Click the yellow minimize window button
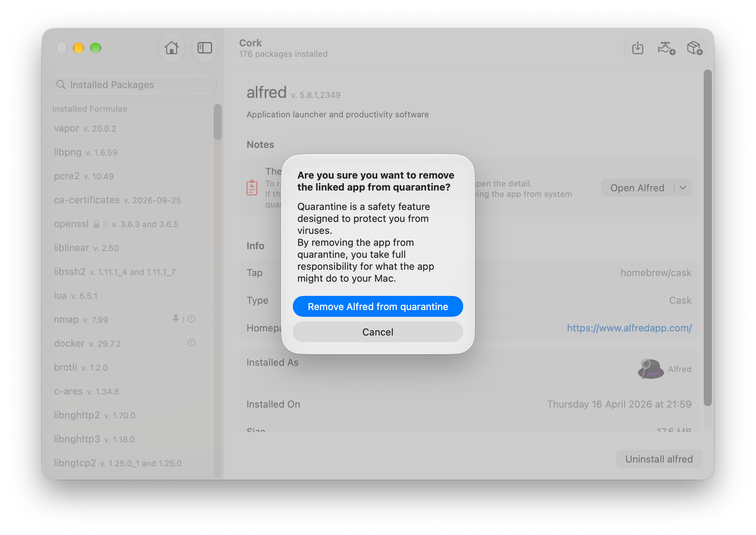 (x=78, y=48)
